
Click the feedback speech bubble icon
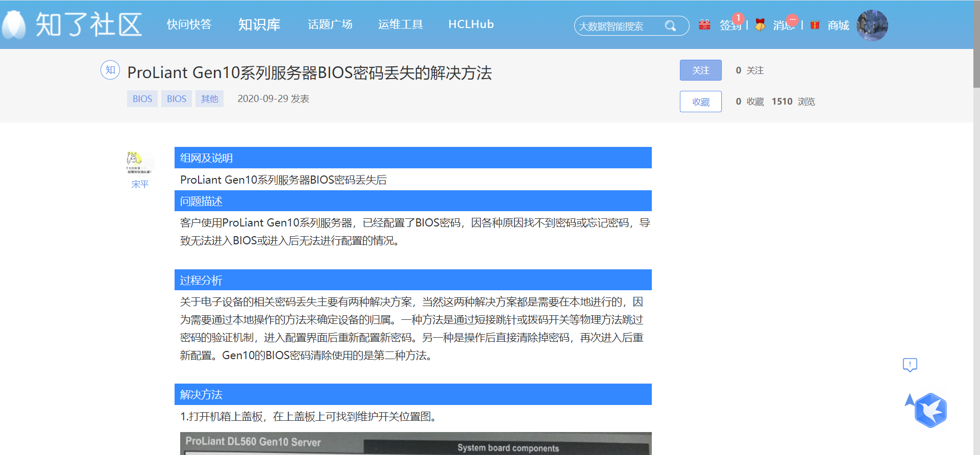[x=910, y=365]
